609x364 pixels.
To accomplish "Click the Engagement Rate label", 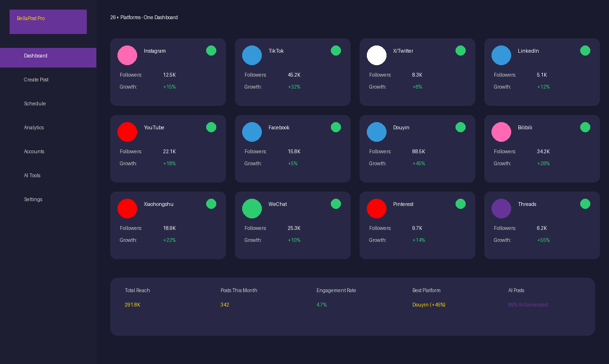I will 336,290.
